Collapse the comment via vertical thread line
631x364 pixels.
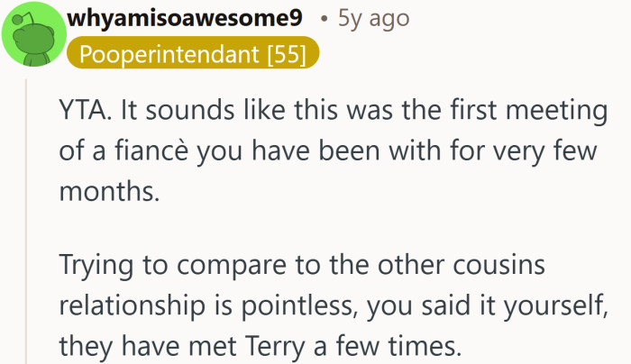point(27,225)
